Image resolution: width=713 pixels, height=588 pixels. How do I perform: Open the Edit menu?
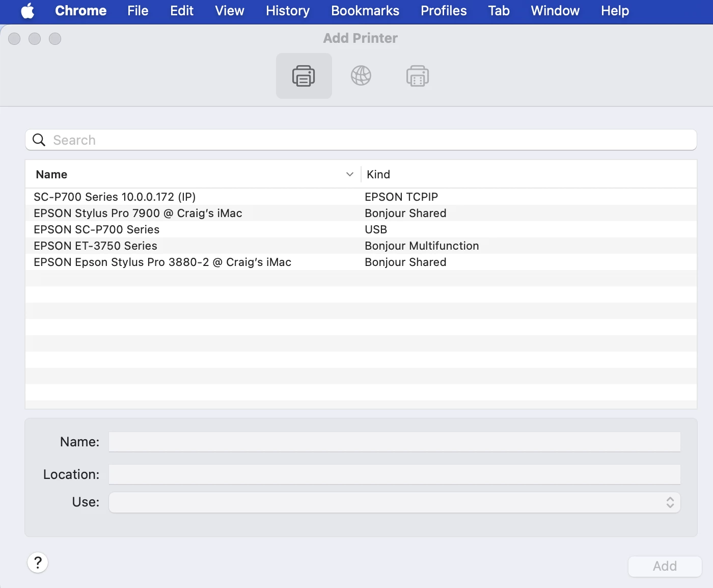tap(182, 11)
